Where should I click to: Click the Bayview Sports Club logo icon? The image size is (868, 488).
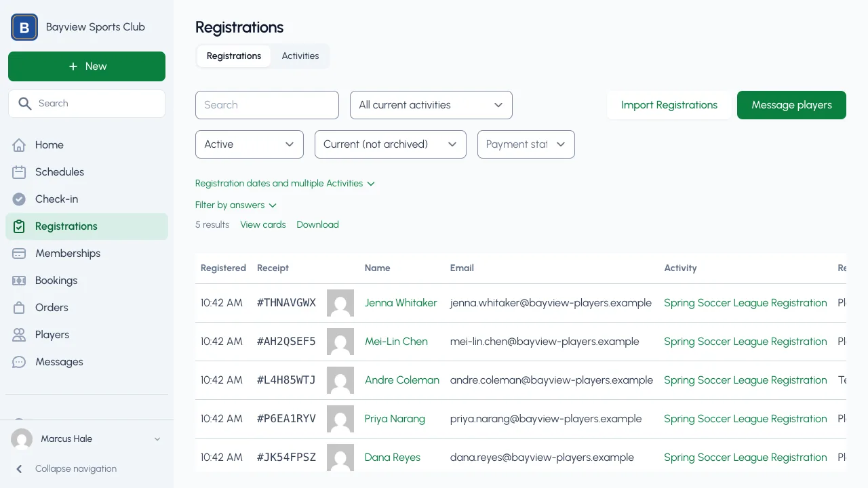point(24,27)
